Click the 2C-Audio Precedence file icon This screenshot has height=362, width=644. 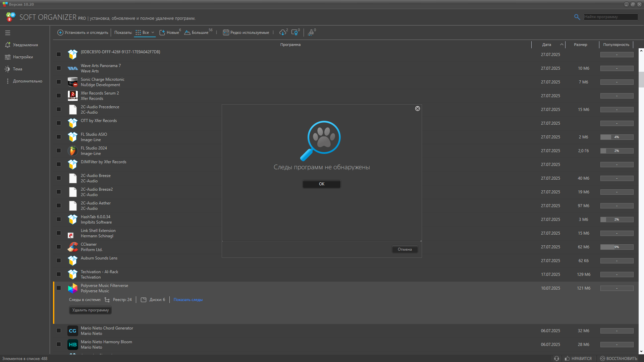click(x=73, y=110)
